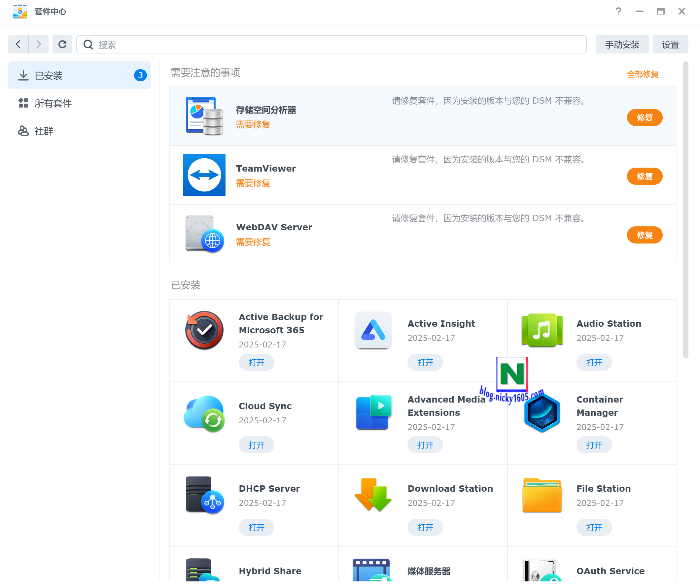The height and width of the screenshot is (588, 700).
Task: Click the Package Center logo icon
Action: pyautogui.click(x=20, y=11)
